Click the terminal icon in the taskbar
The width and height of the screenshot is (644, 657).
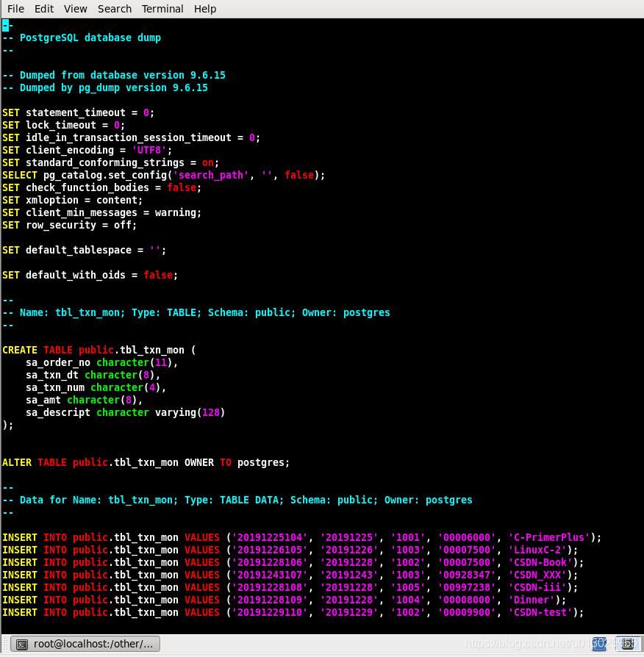(x=23, y=645)
